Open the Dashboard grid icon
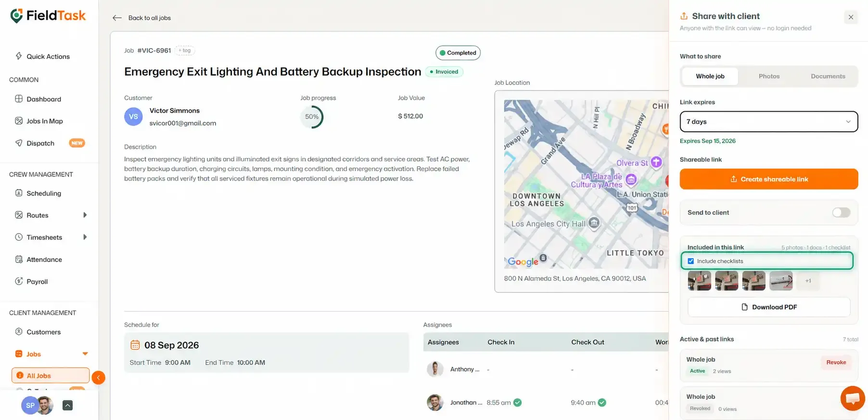This screenshot has width=868, height=420. click(x=19, y=99)
